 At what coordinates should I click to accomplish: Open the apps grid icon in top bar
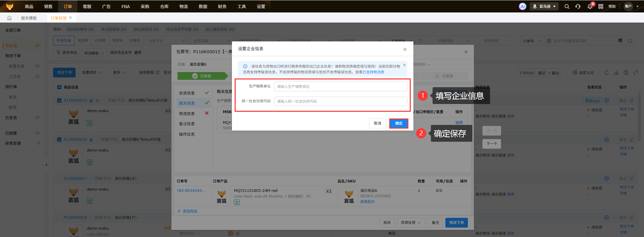pos(601,6)
